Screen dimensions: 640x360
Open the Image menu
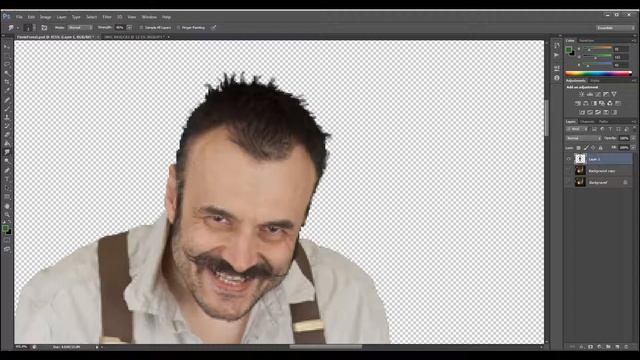[x=45, y=17]
